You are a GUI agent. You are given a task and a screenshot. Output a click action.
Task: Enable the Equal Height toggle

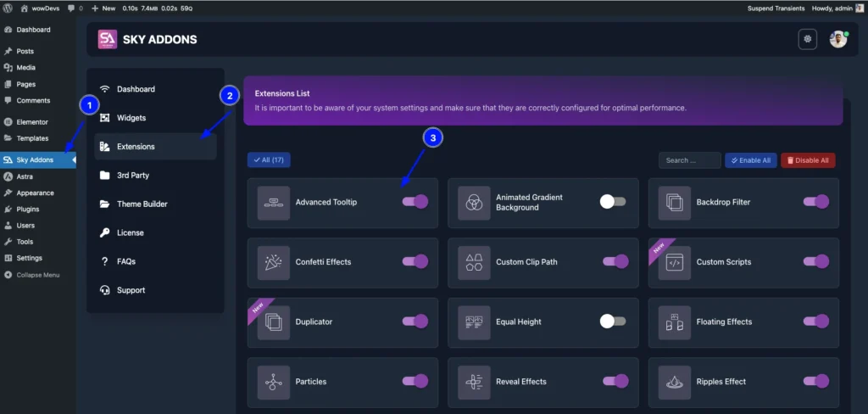click(x=613, y=322)
